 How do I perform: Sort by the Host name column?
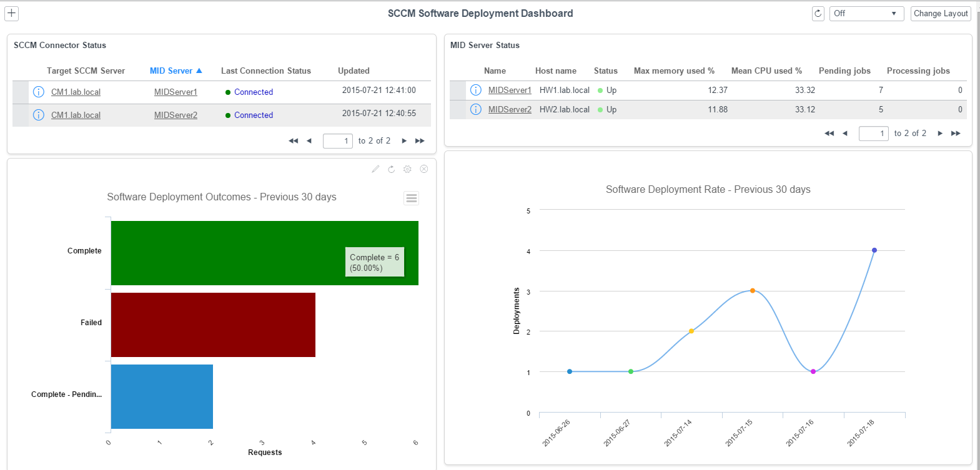click(556, 71)
